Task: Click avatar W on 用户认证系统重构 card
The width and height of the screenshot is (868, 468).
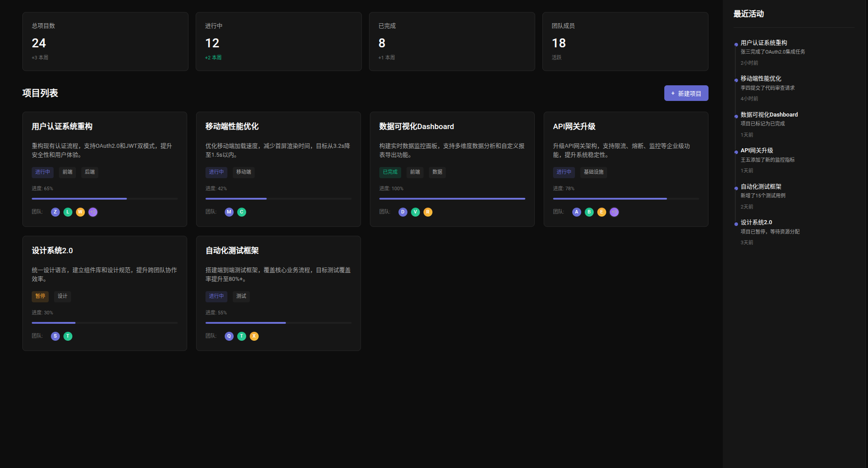Action: click(80, 212)
